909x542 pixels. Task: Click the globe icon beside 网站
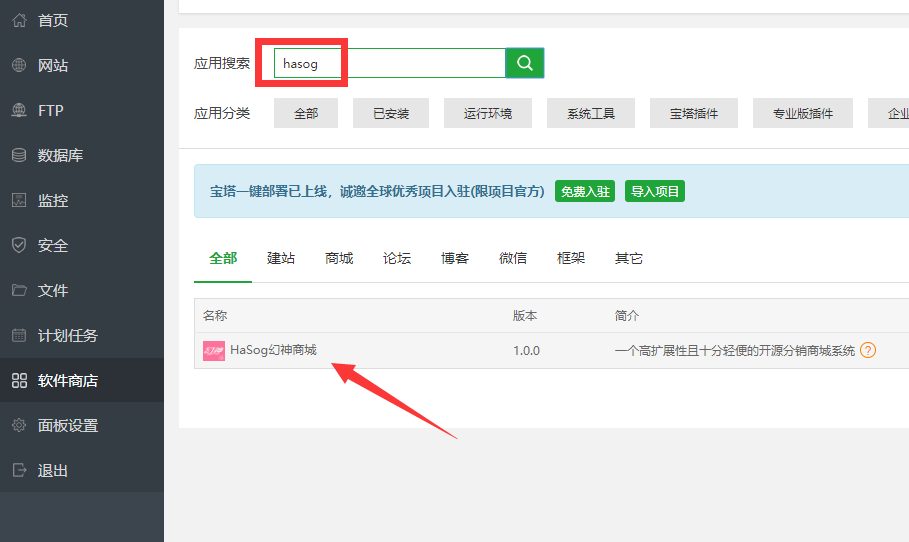click(19, 65)
